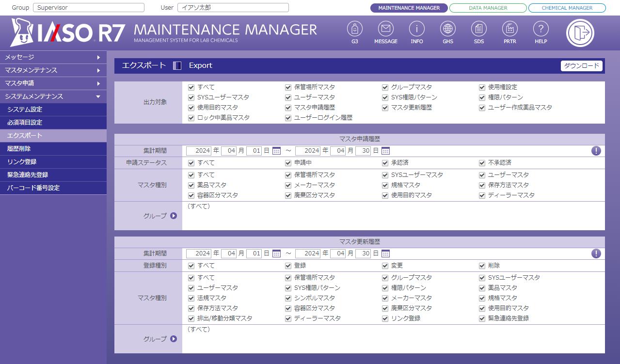
Task: Toggle 削除 in 登録種別
Action: [482, 266]
